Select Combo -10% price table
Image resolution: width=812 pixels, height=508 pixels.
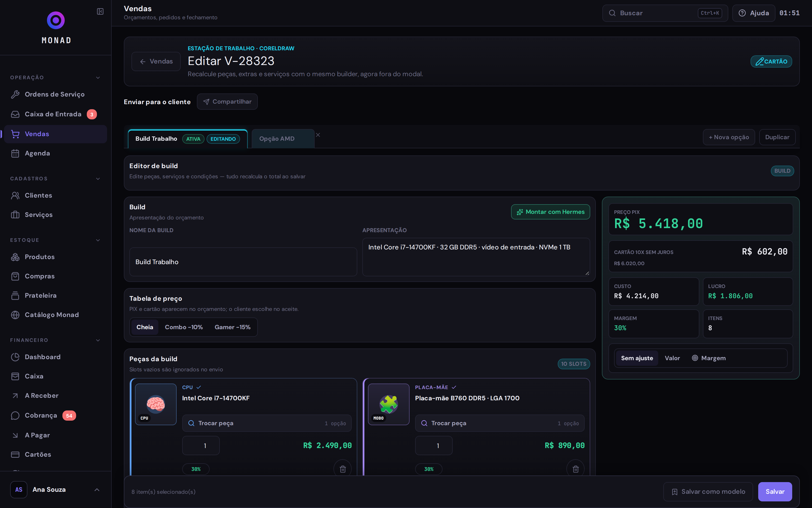(x=184, y=327)
